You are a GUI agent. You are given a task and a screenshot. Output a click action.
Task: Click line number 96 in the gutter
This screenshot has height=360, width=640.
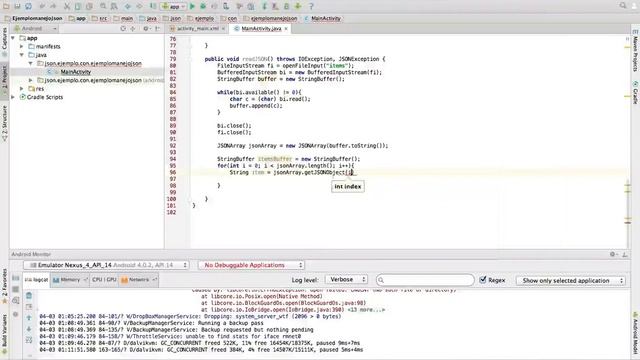(172, 172)
